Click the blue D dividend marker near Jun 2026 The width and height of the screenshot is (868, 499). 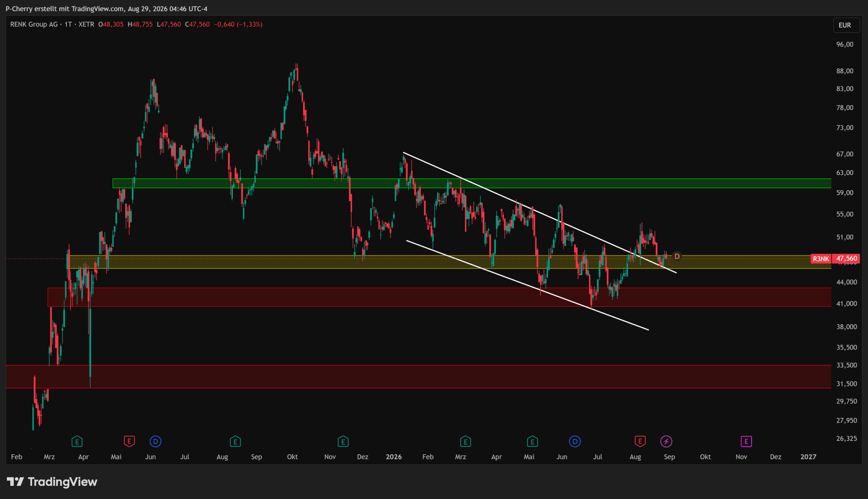click(575, 441)
